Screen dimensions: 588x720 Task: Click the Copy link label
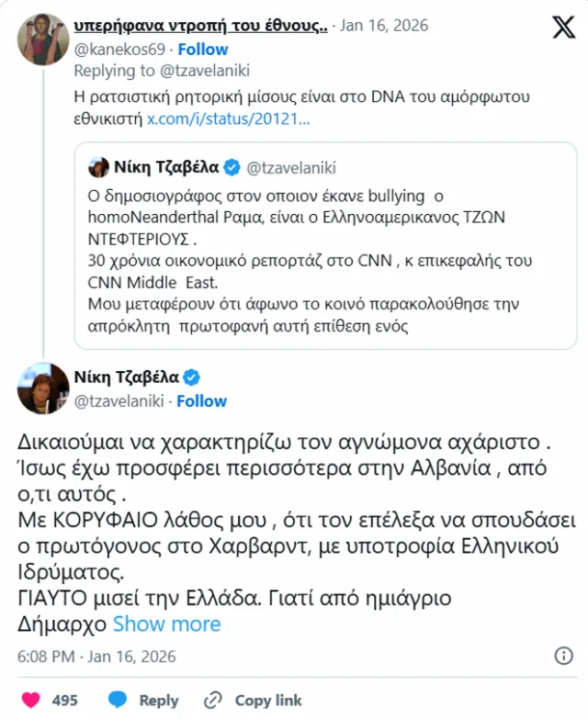click(x=268, y=700)
